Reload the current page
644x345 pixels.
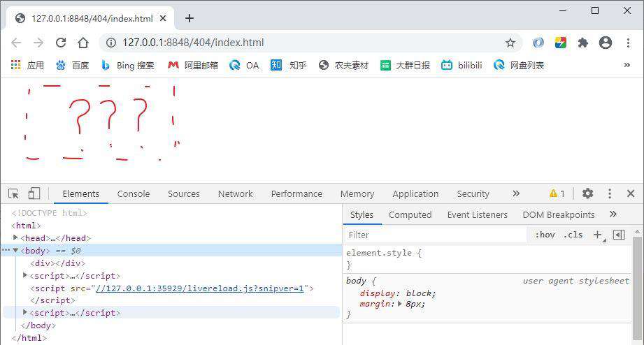(x=61, y=43)
